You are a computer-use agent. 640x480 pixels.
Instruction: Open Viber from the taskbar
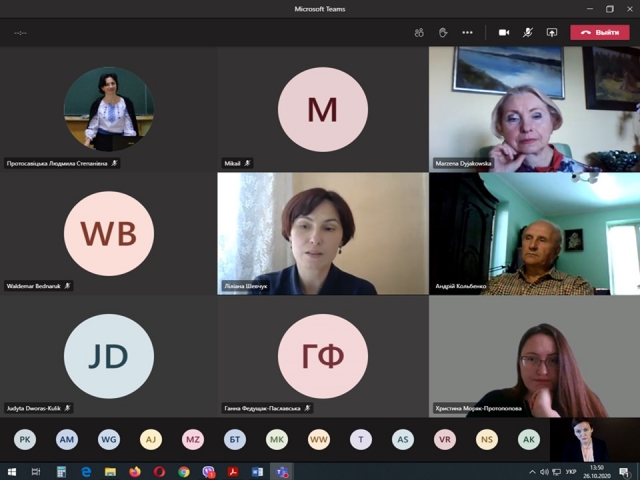tap(209, 472)
